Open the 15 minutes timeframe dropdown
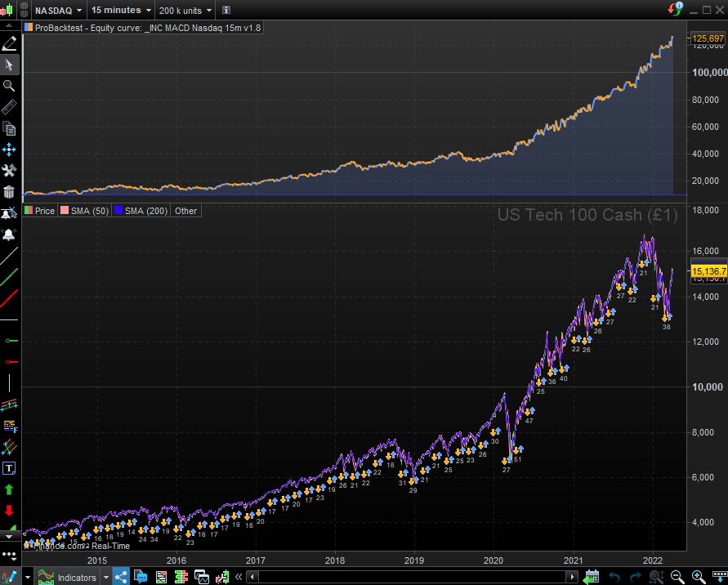Image resolution: width=728 pixels, height=585 pixels. tap(121, 11)
